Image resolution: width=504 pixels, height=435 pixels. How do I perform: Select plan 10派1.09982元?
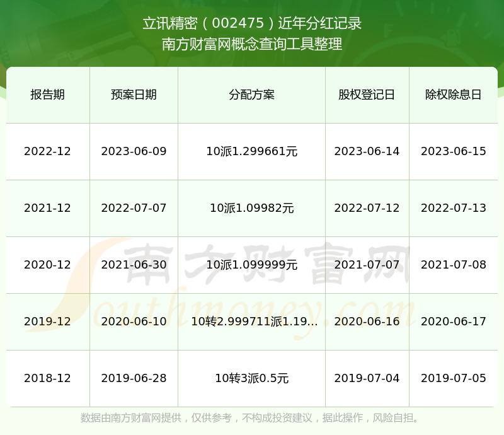[x=251, y=208]
